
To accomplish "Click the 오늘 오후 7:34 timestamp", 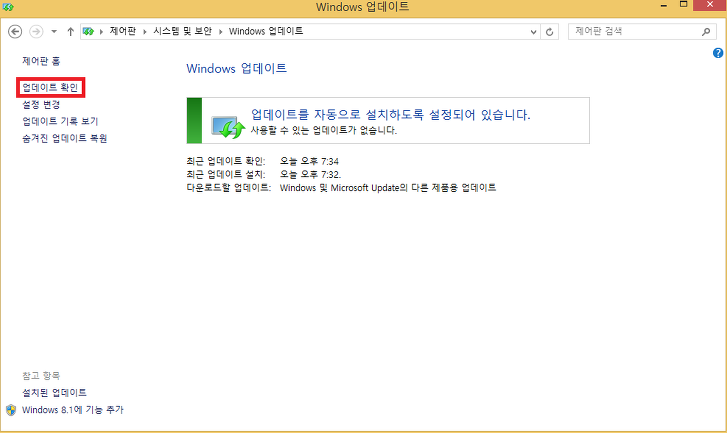I will coord(309,161).
